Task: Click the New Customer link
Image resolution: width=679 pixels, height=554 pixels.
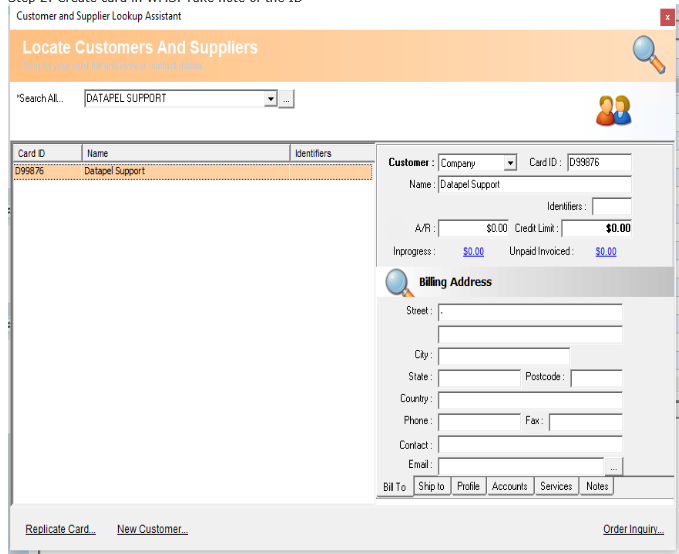Action: [x=152, y=529]
